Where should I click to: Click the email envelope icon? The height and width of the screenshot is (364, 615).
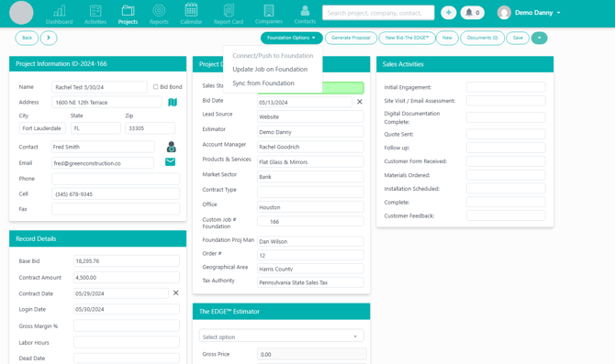coord(170,161)
